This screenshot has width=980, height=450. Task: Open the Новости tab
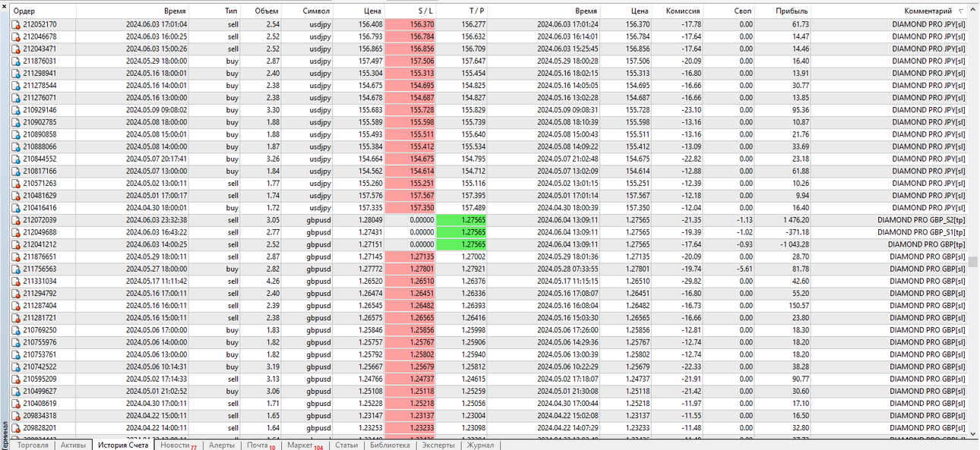[179, 445]
